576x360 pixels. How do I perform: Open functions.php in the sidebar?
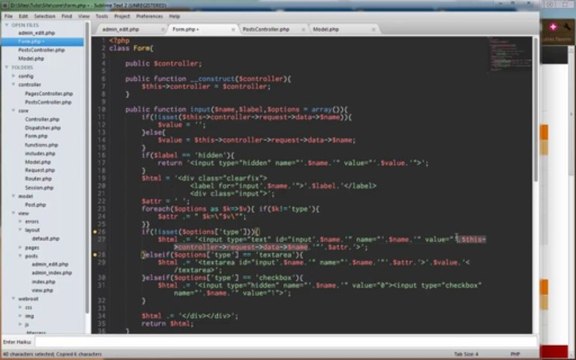pos(42,145)
